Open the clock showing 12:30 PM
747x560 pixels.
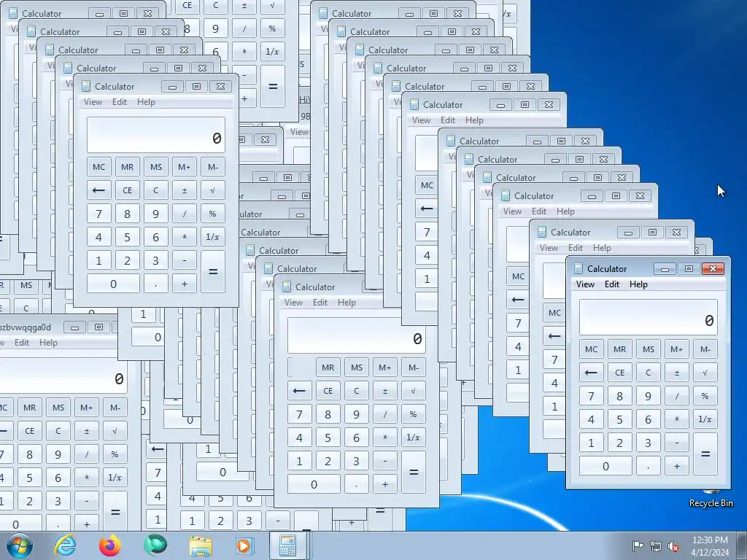pyautogui.click(x=710, y=545)
